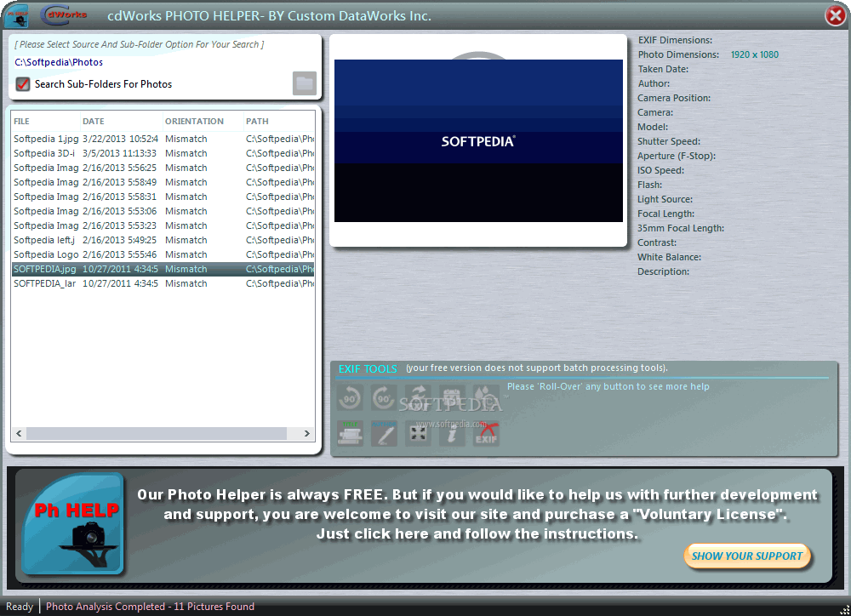This screenshot has height=616, width=851.
Task: Select the Softpedia 3D-i file row
Action: (163, 154)
